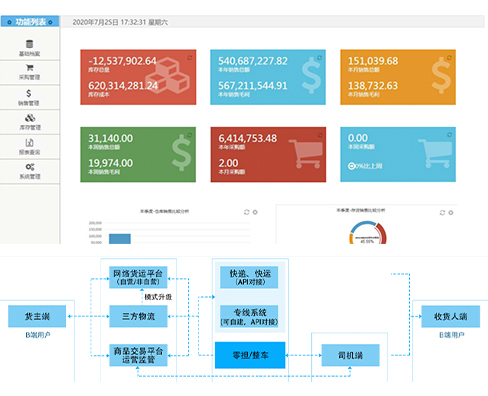
Task: Refresh the light blue 本周采购额 card
Action: pos(449,135)
